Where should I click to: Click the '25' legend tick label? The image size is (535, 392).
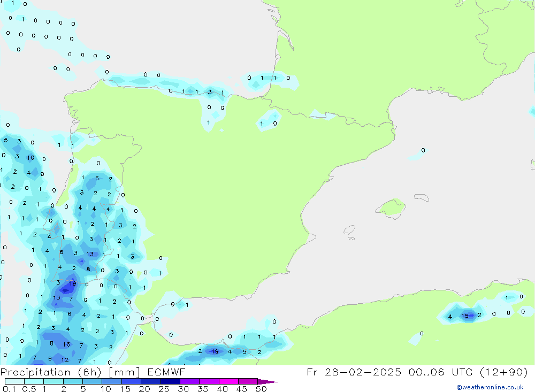[x=164, y=389]
